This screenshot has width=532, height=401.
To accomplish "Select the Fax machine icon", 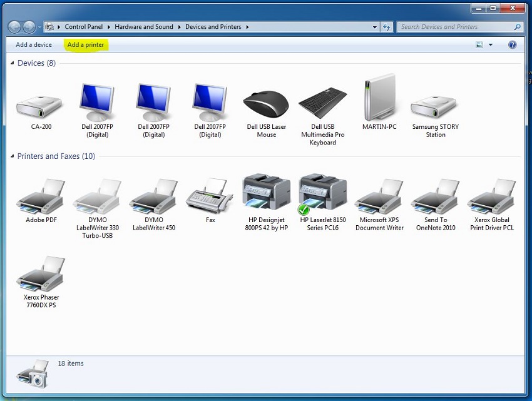I will pos(210,196).
